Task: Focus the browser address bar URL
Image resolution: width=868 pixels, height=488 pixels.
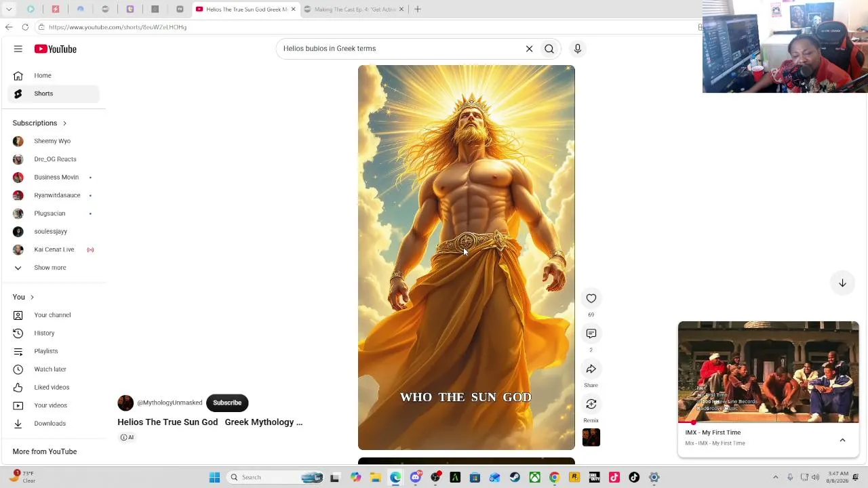Action: [117, 27]
